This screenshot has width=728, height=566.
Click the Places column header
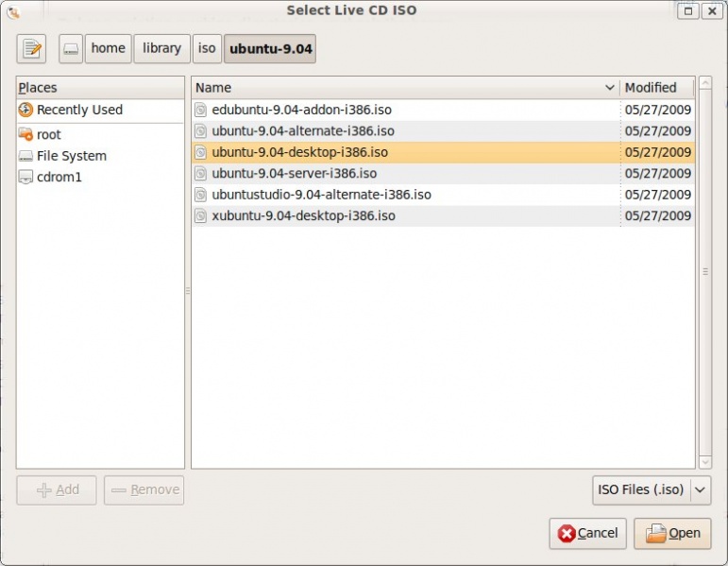100,88
